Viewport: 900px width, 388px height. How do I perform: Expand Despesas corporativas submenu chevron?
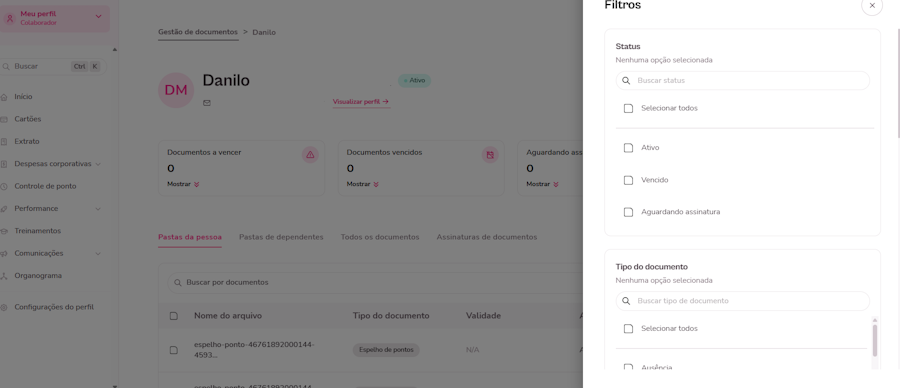pyautogui.click(x=98, y=164)
